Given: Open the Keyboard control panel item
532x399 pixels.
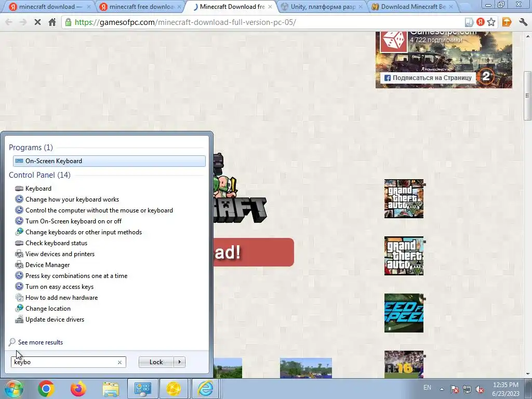Looking at the screenshot, I should point(38,189).
